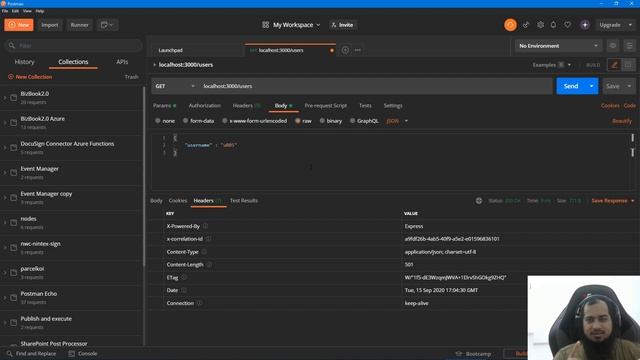
Task: Click the ETag info icon
Action: click(184, 278)
